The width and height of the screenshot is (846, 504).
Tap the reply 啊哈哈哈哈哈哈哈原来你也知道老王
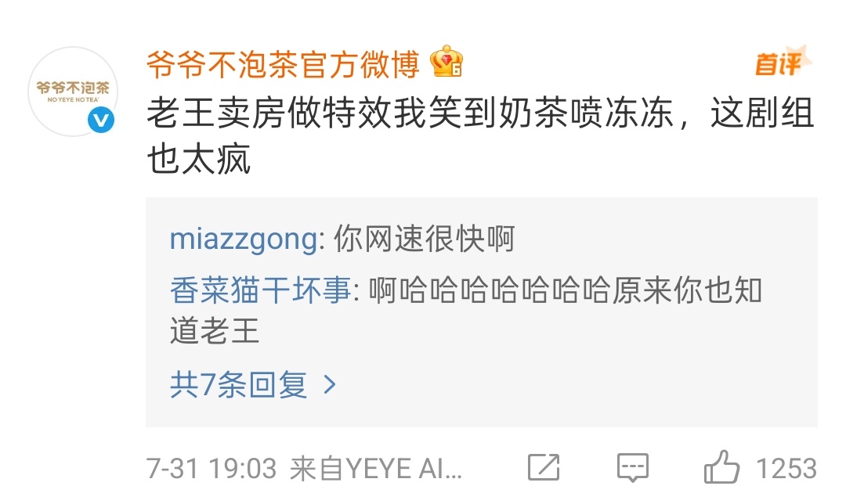465,311
